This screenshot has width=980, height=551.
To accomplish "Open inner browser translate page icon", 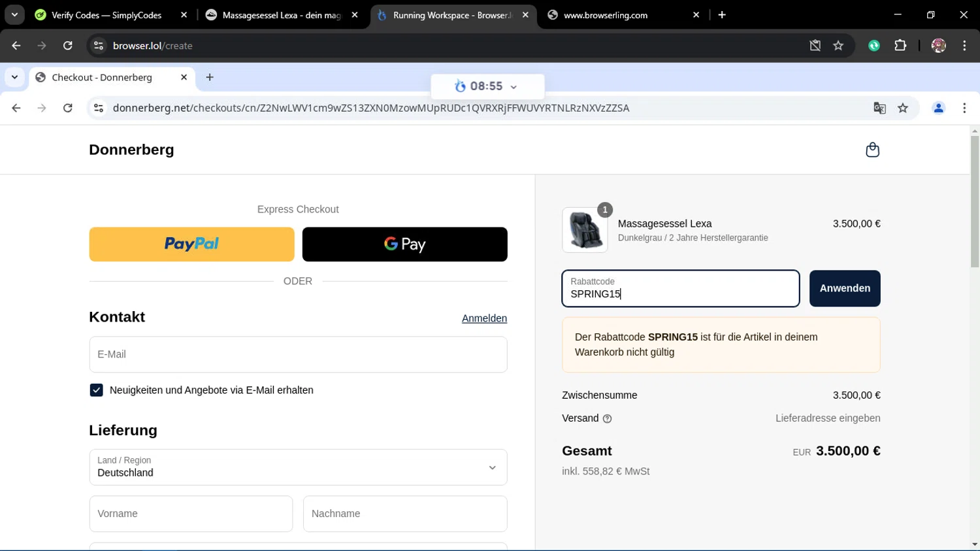I will 879,108.
